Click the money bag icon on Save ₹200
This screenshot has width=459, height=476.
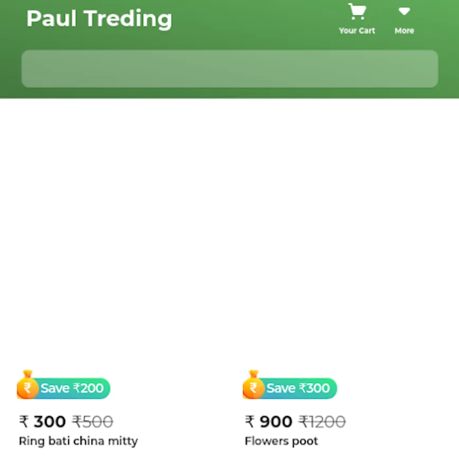[x=27, y=385]
